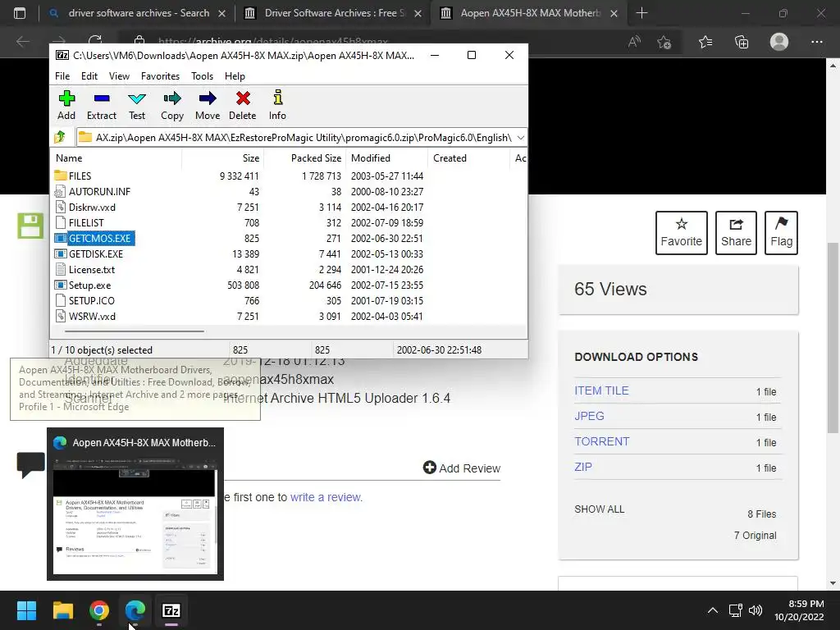Screen dimensions: 840x630
Task: Select Setup.exe in the file list
Action: click(89, 285)
